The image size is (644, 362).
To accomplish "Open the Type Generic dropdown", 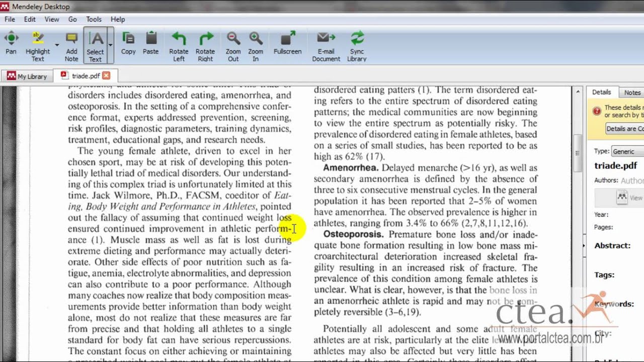I will click(627, 151).
